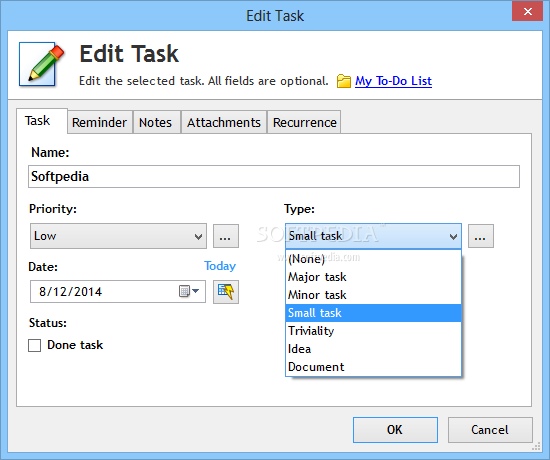Image resolution: width=550 pixels, height=460 pixels.
Task: Click the Cancel button
Action: tap(490, 430)
